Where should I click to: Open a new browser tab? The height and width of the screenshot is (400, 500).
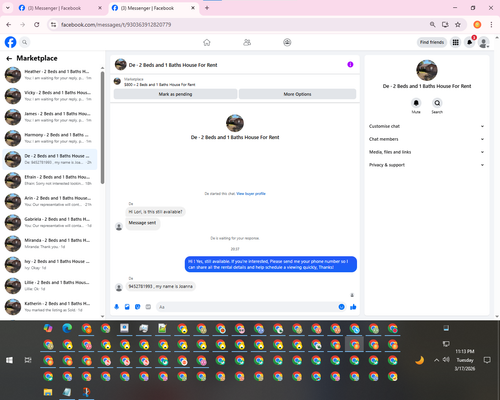coord(207,8)
